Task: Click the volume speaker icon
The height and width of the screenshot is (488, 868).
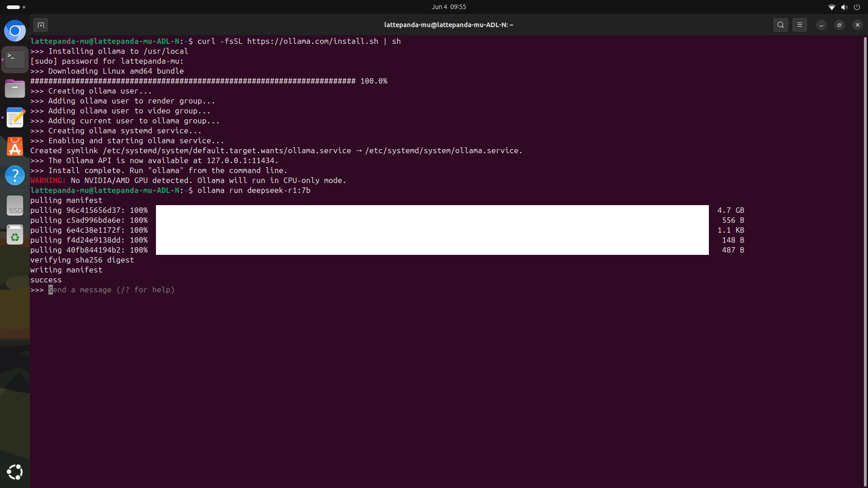Action: (844, 7)
